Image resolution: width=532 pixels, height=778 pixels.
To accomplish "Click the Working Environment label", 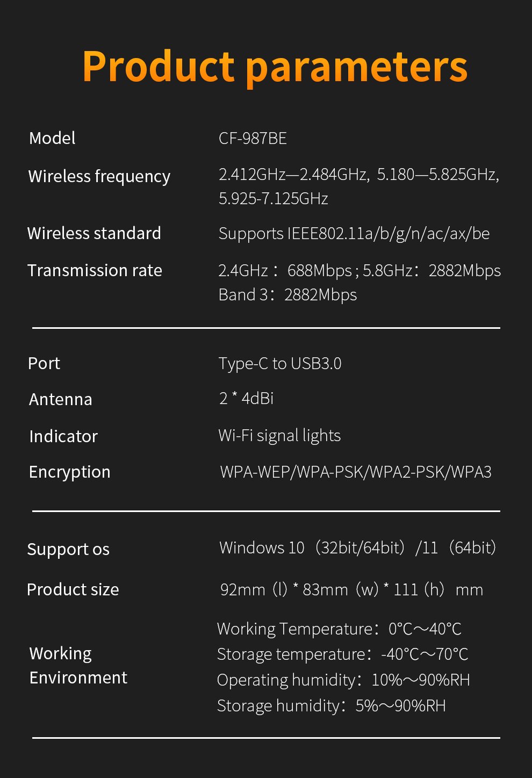I will tap(78, 665).
